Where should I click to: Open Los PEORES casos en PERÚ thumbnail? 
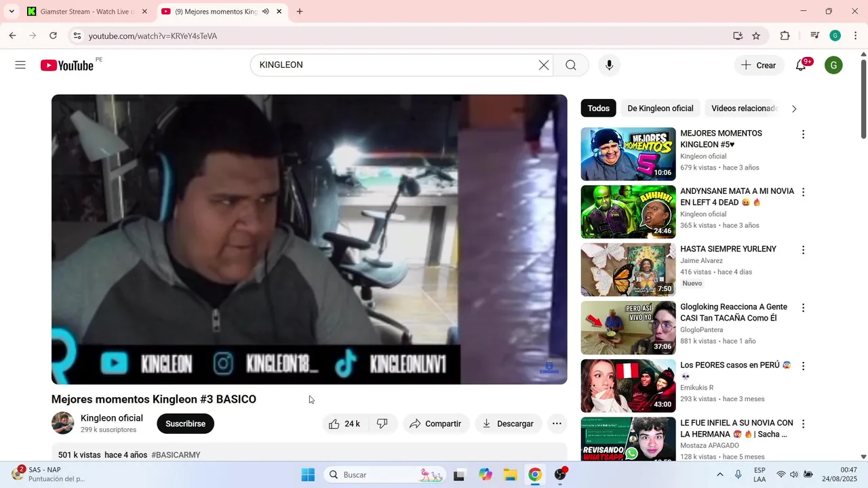(x=628, y=386)
